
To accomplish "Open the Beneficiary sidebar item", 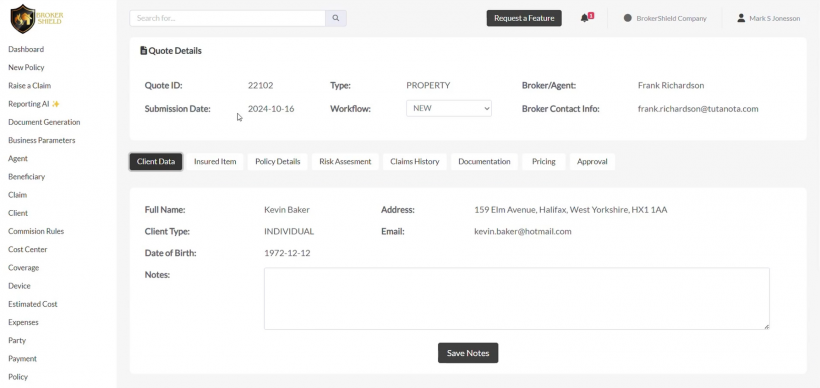I will click(27, 177).
